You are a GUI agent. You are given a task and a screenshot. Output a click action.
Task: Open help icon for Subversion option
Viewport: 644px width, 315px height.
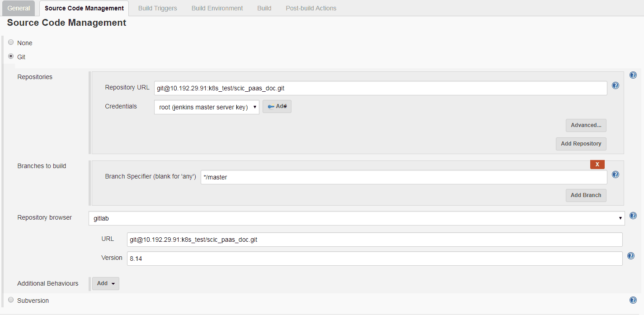coord(633,300)
